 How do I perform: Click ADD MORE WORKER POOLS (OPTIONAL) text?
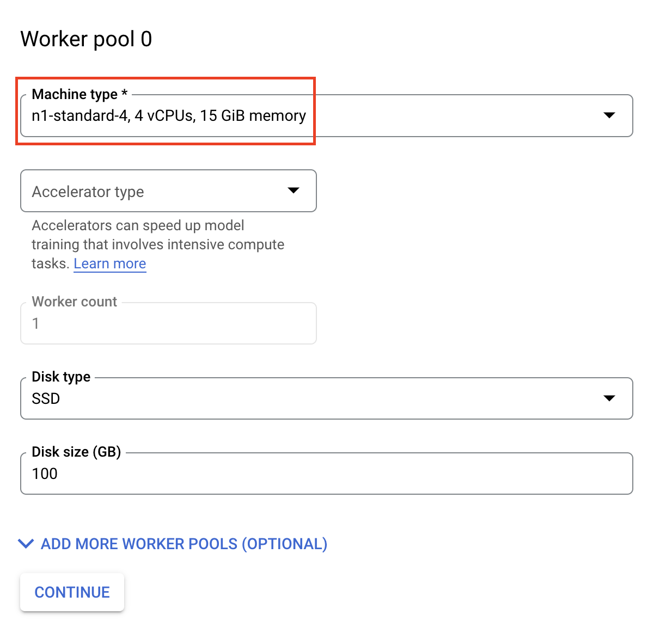coord(183,544)
